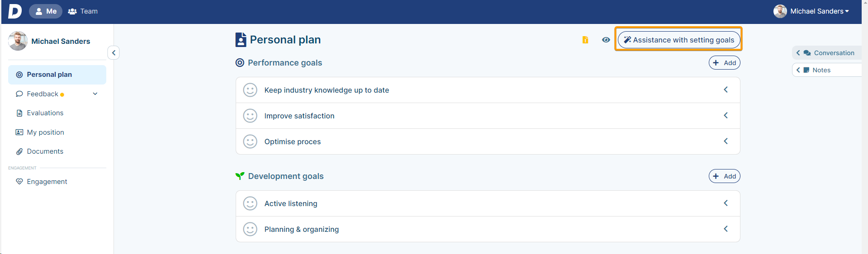Click the yellow document icon near Personal plan
This screenshot has height=254, width=868.
[x=585, y=40]
